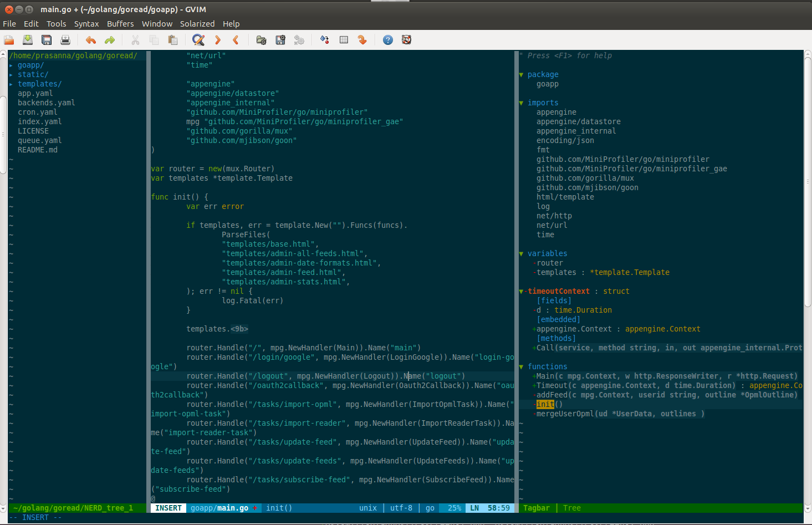Select README.md in the file tree
The image size is (812, 525).
[38, 150]
